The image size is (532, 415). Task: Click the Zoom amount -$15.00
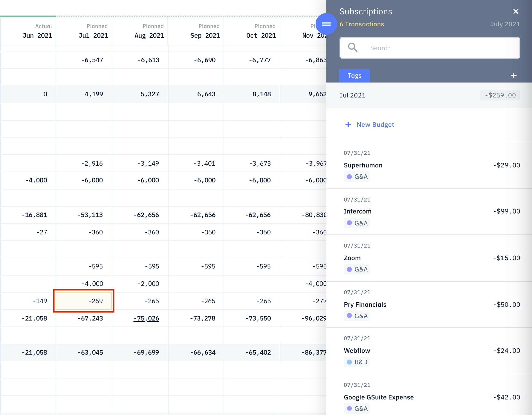click(507, 258)
